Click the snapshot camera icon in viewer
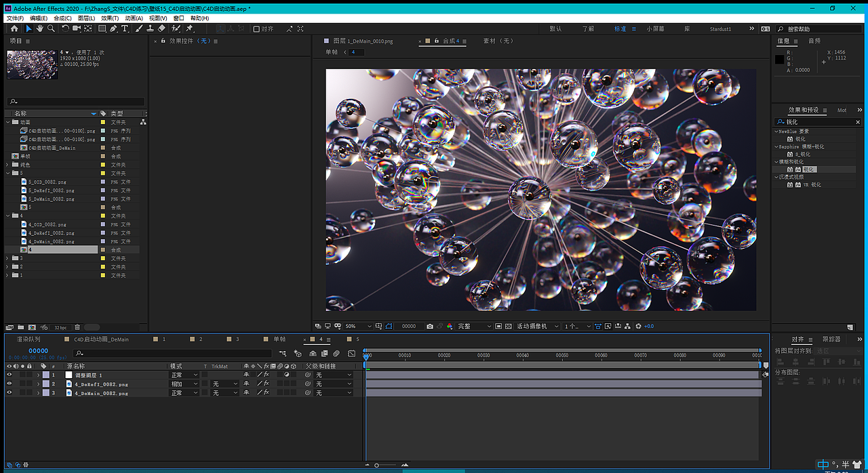 pos(430,327)
